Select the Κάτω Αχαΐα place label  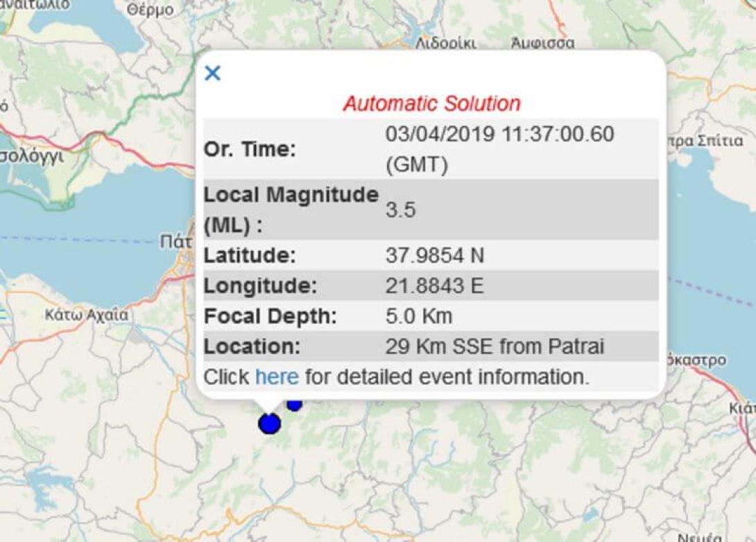[x=87, y=315]
